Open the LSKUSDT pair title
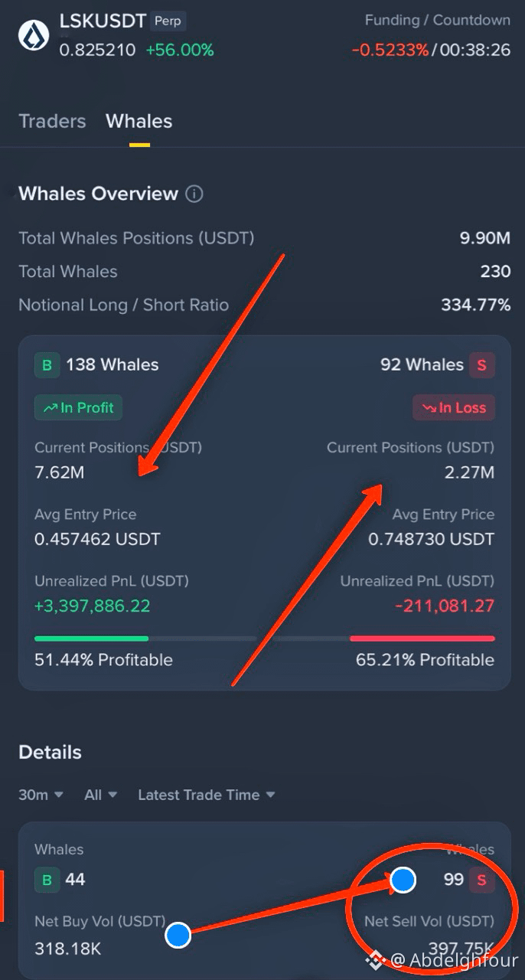This screenshot has width=525, height=980. (x=103, y=21)
